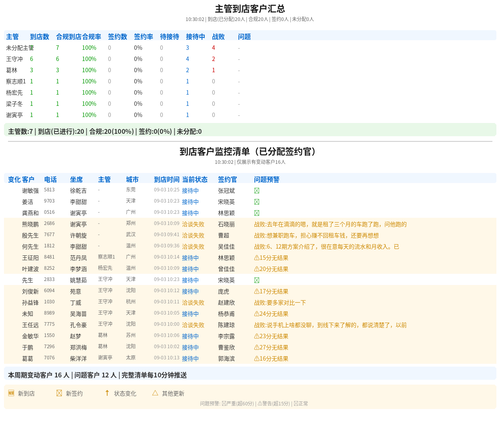Click 未分配主管 row label in summary table
The height and width of the screenshot is (426, 500).
tap(20, 48)
